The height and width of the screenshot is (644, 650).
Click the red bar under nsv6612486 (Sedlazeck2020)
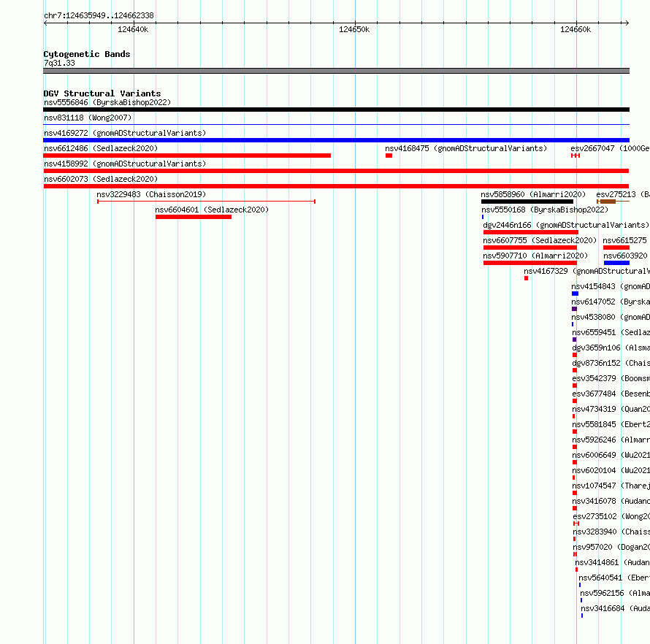[x=187, y=156]
